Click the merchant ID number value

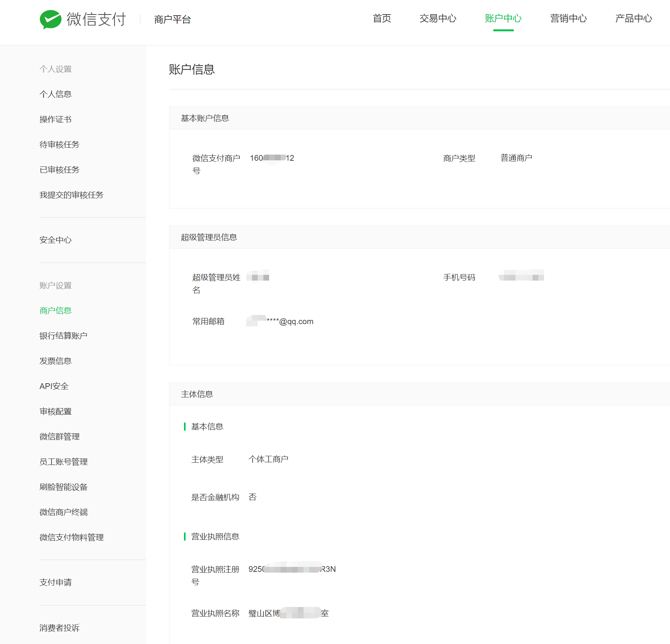272,158
